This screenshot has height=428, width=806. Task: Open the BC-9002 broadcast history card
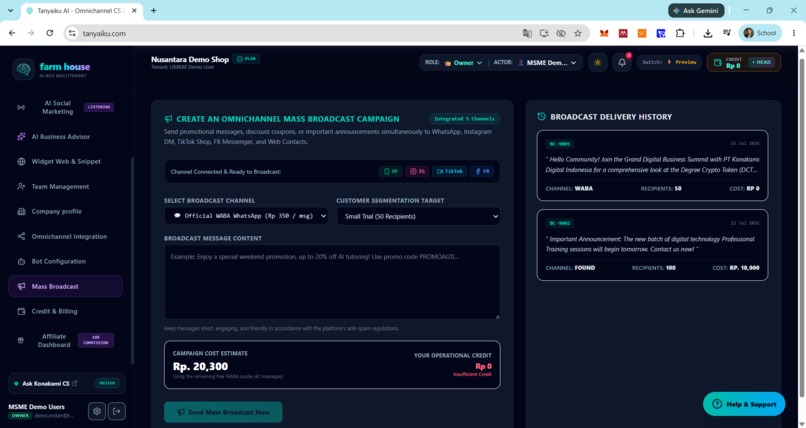click(x=652, y=245)
